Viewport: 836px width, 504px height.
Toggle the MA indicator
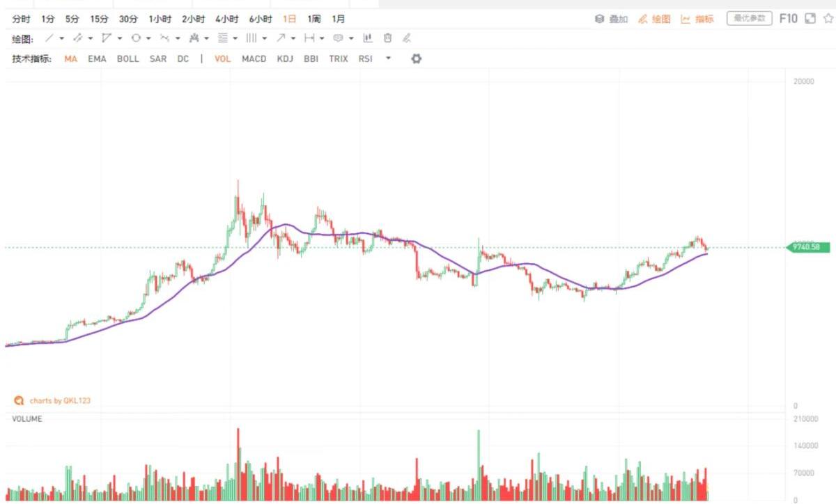coord(70,59)
